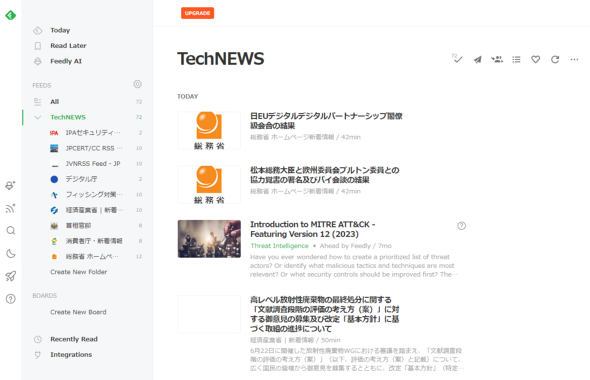The width and height of the screenshot is (590, 380).
Task: Toggle night mode moon icon
Action: [11, 254]
